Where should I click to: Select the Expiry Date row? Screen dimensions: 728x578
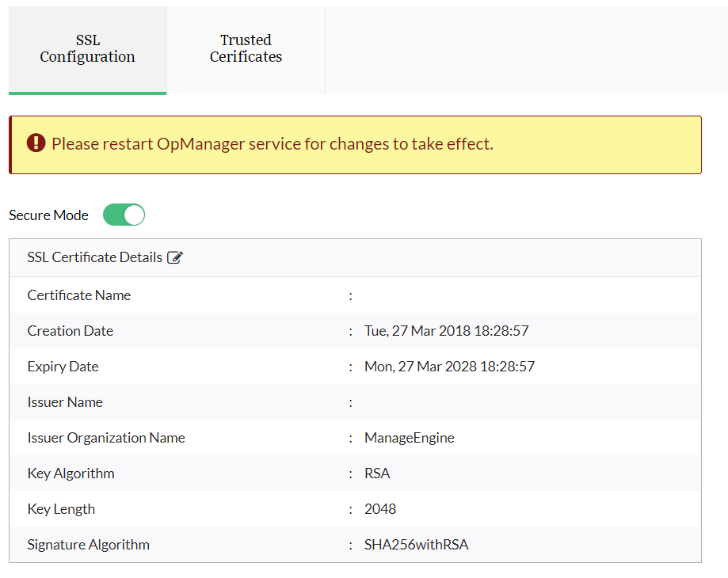pos(63,366)
